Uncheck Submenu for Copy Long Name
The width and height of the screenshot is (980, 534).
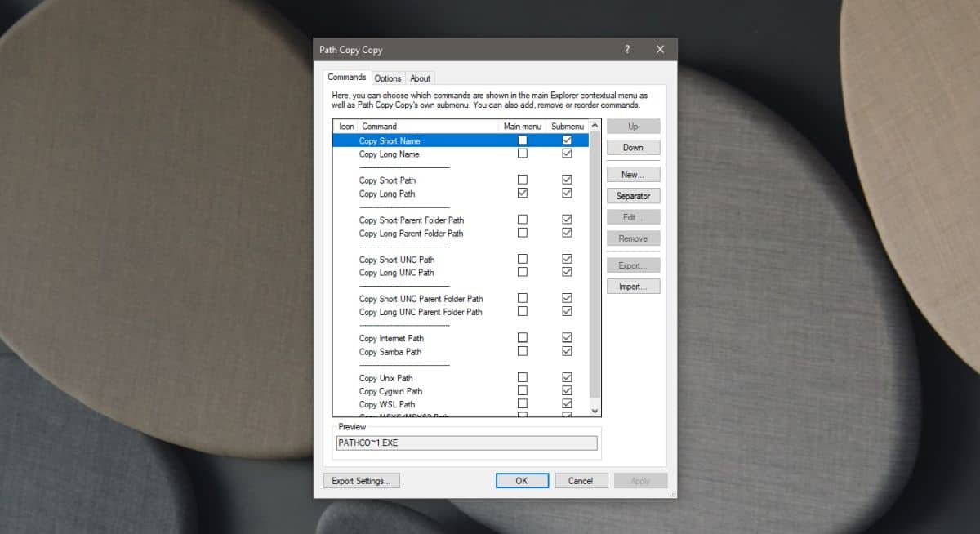click(x=567, y=154)
